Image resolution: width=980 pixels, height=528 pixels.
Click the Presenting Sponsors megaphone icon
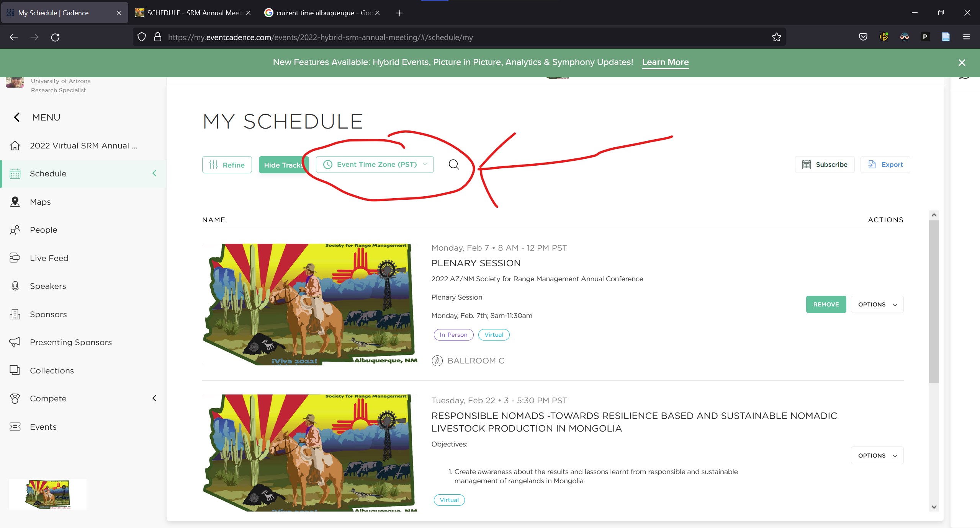[15, 342]
